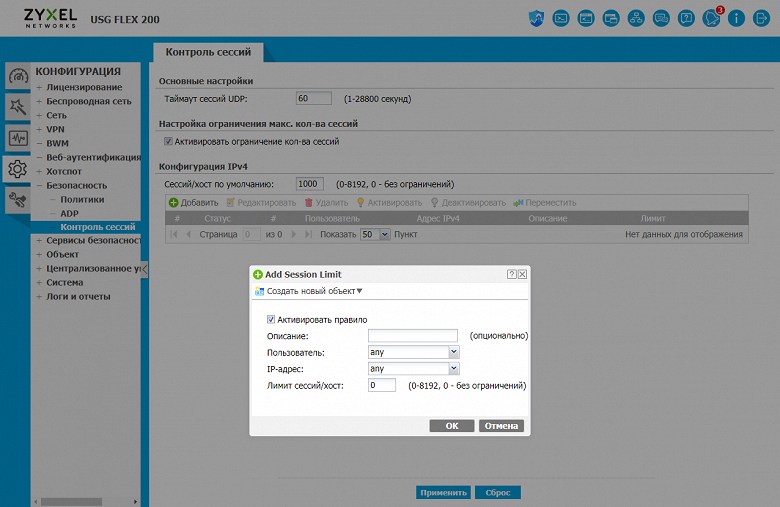Viewport: 780px width, 507px height.
Task: Select Контроль сессий in navigation tree
Action: (98, 227)
